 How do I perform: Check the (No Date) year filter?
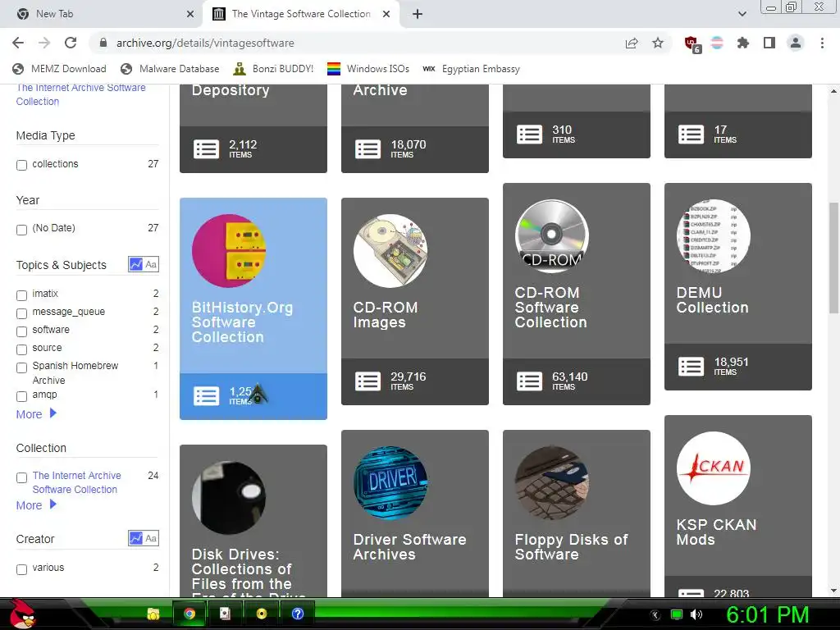click(x=21, y=230)
